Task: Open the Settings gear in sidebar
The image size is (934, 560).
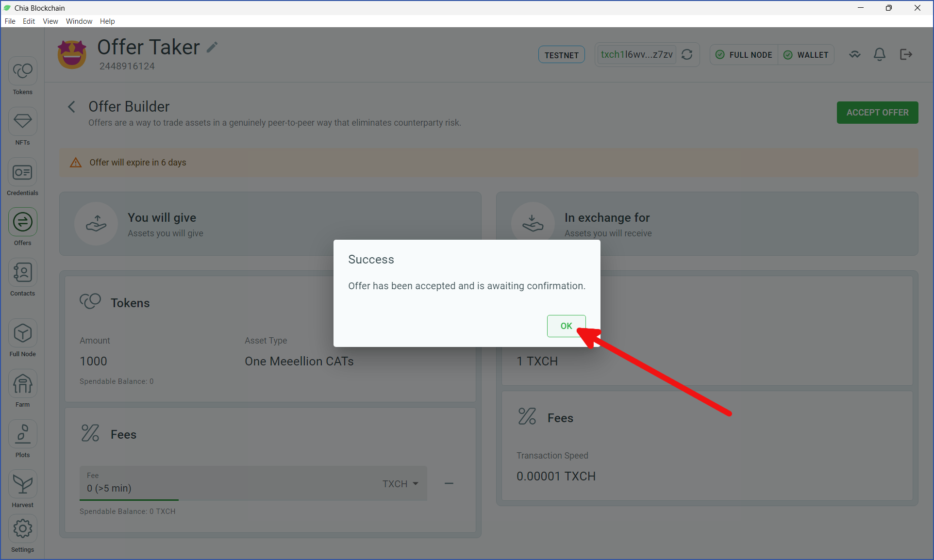Action: (22, 534)
